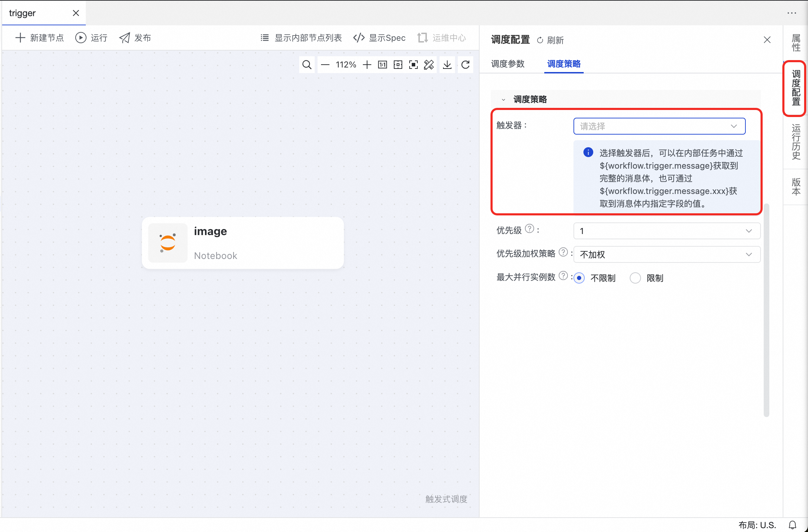
Task: Zoom in with the plus icon
Action: pyautogui.click(x=367, y=65)
